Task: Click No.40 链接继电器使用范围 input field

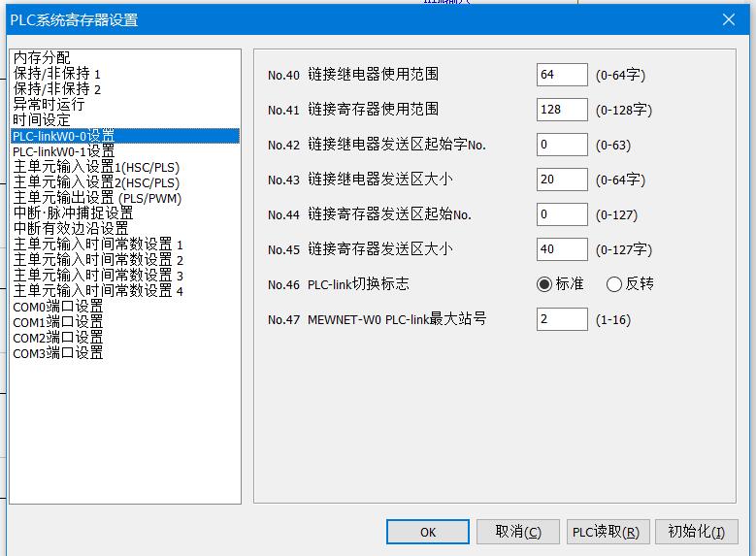Action: coord(561,75)
